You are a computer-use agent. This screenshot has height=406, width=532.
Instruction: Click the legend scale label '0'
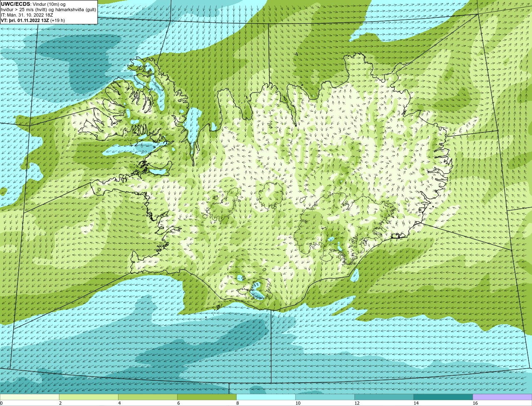(2, 403)
